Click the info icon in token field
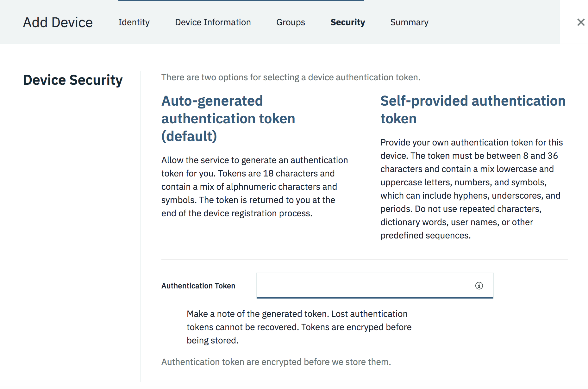This screenshot has height=389, width=588. 479,286
